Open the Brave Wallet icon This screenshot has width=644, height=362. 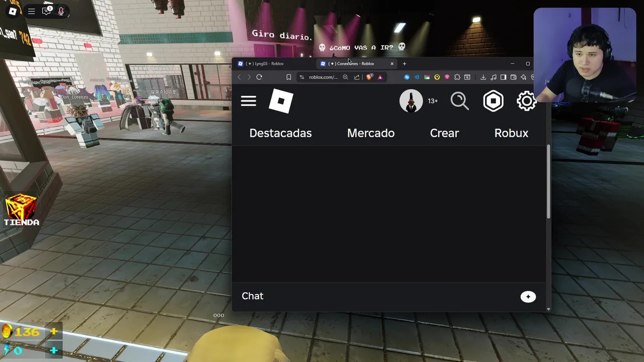513,77
